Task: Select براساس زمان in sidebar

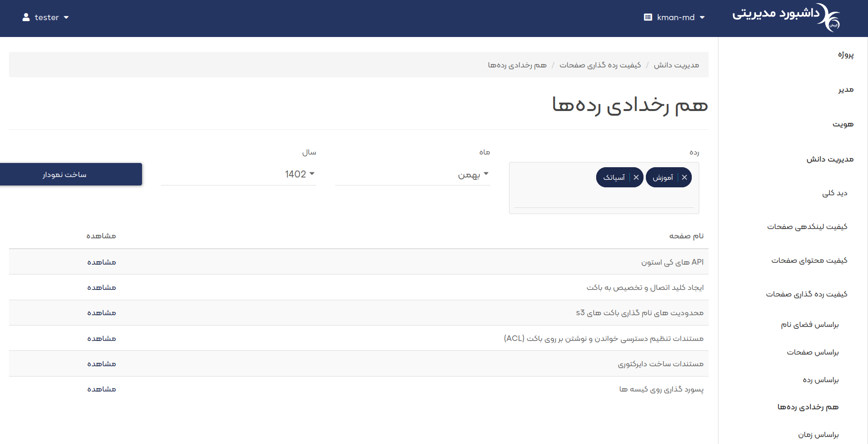Action: 818,435
